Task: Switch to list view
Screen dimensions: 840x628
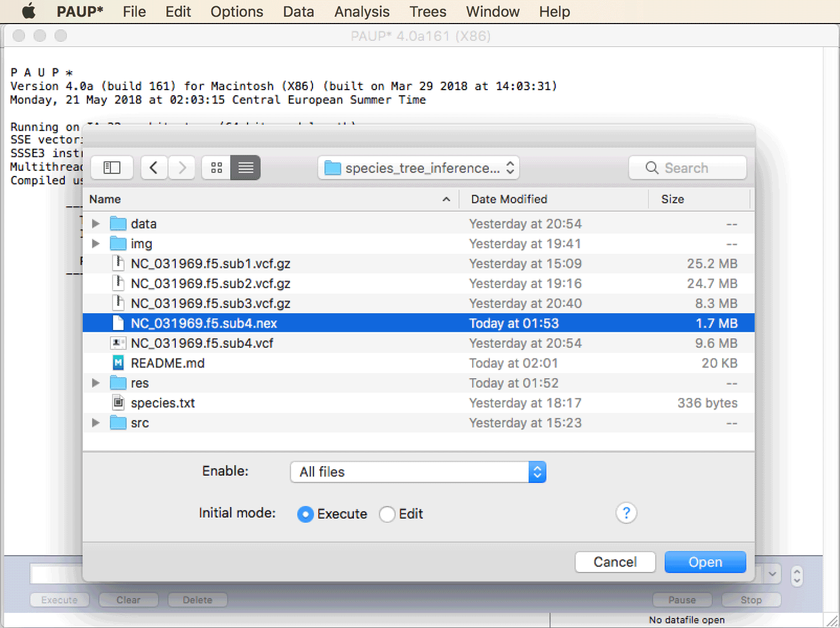Action: (x=245, y=168)
